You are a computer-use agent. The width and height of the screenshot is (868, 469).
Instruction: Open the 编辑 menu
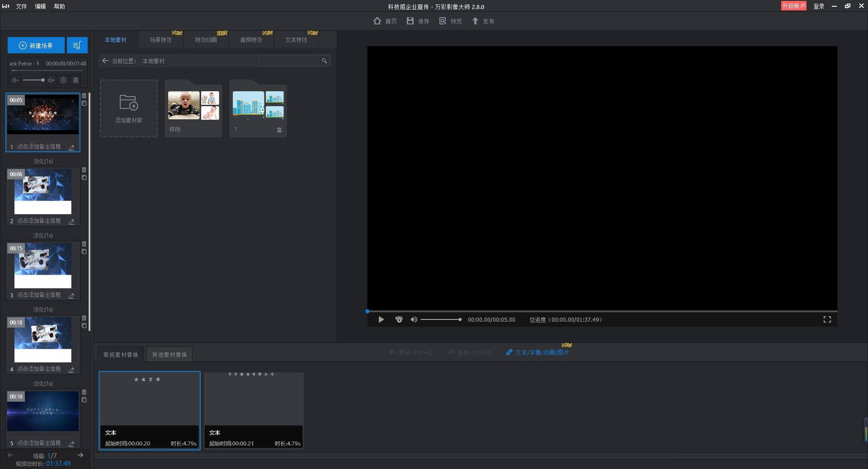pyautogui.click(x=41, y=6)
